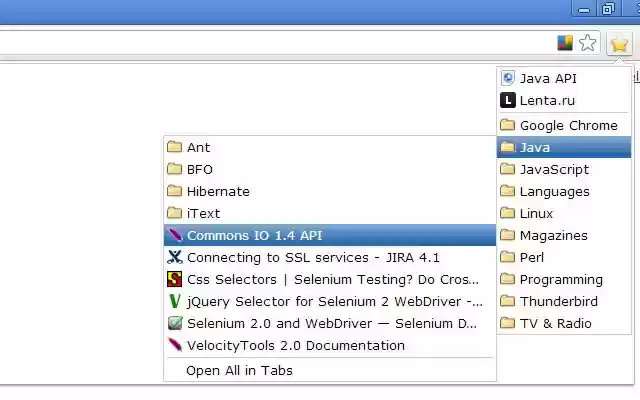Click the Ant folder icon

(175, 147)
